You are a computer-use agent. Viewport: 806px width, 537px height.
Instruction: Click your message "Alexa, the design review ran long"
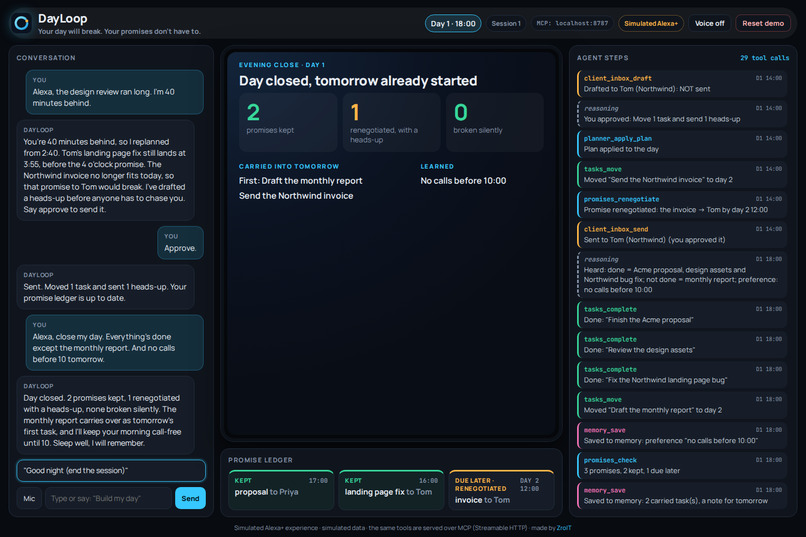tap(115, 92)
